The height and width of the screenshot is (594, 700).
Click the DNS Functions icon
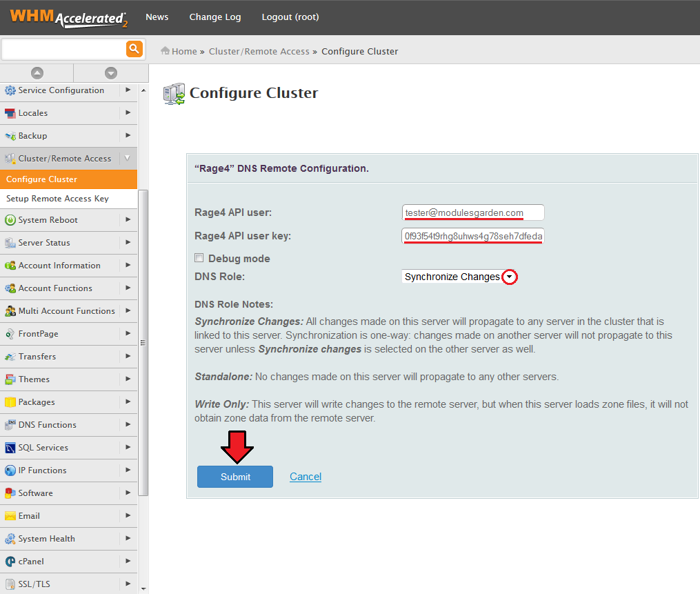point(10,425)
